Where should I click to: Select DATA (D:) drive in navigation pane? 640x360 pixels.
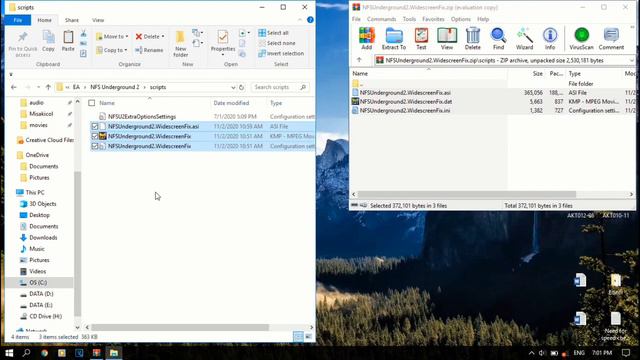(41, 294)
